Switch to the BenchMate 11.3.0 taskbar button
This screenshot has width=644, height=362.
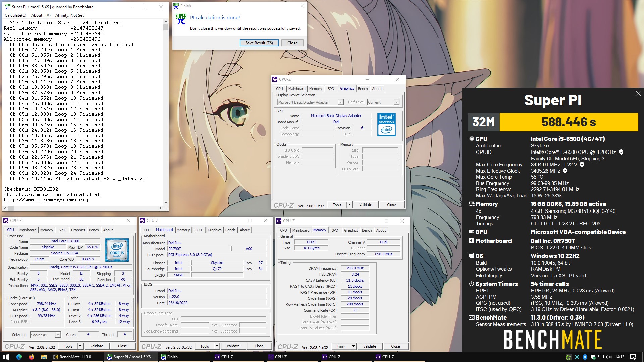click(77, 357)
